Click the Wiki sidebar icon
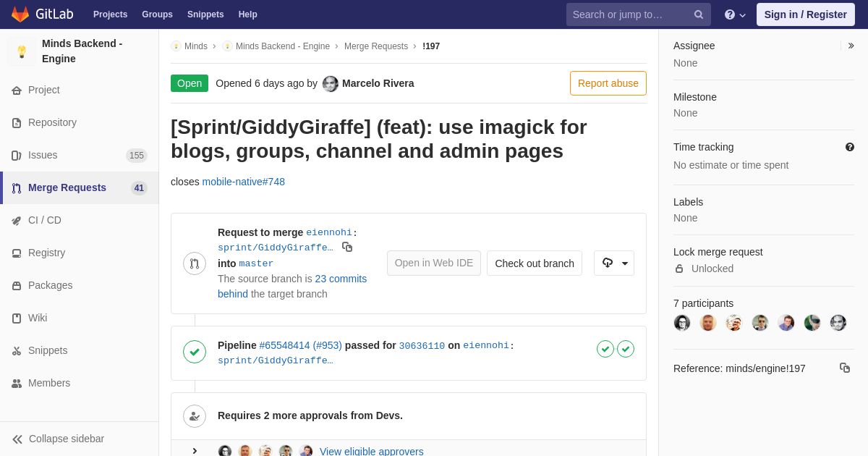Viewport: 868px width, 456px height. [17, 318]
